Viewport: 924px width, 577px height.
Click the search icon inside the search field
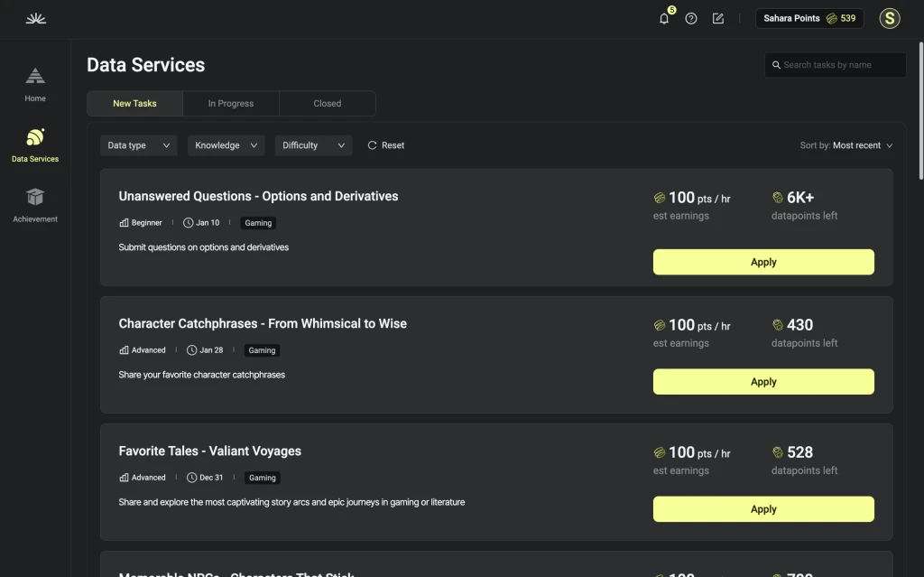(777, 64)
